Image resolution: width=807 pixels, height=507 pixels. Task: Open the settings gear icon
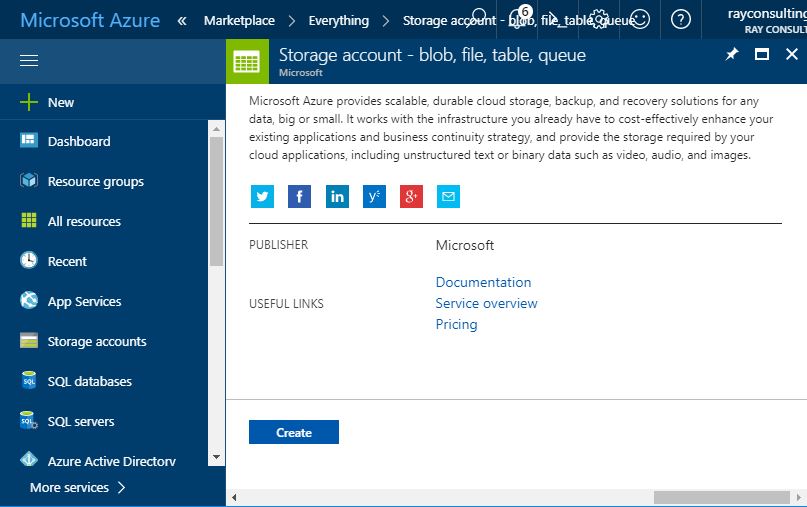[599, 20]
